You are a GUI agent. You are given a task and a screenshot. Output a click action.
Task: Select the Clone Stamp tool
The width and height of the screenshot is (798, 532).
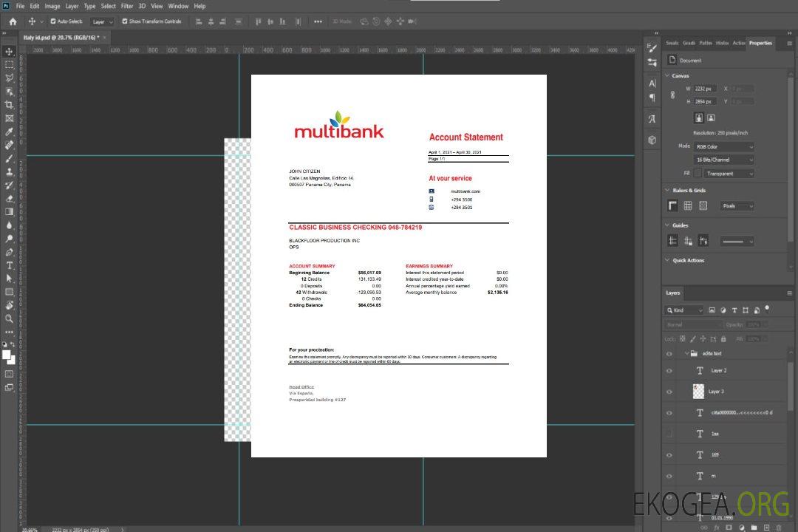point(9,172)
